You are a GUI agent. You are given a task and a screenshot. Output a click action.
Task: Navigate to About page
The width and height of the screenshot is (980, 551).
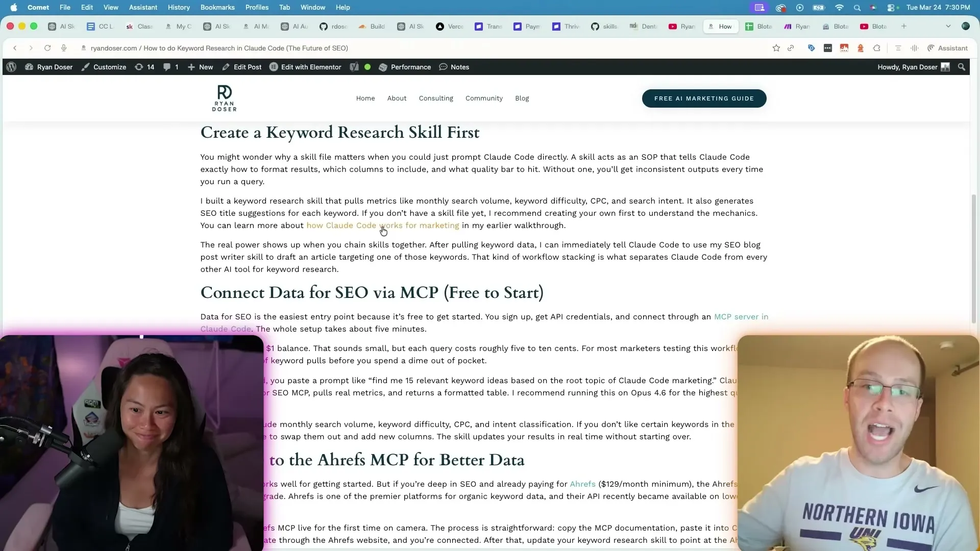[x=397, y=98]
